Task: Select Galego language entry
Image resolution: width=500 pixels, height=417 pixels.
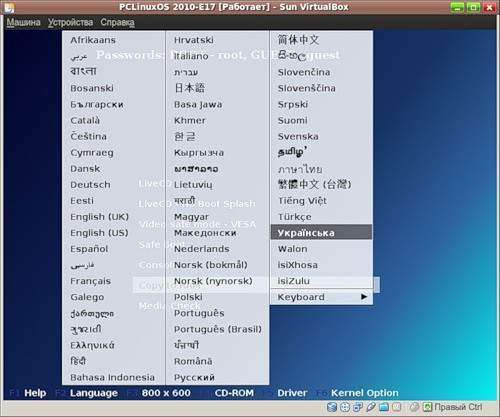Action: [x=87, y=297]
